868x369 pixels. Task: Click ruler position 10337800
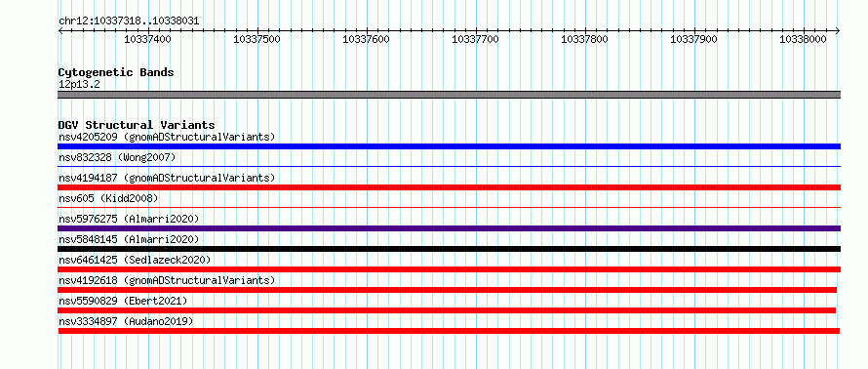[584, 39]
